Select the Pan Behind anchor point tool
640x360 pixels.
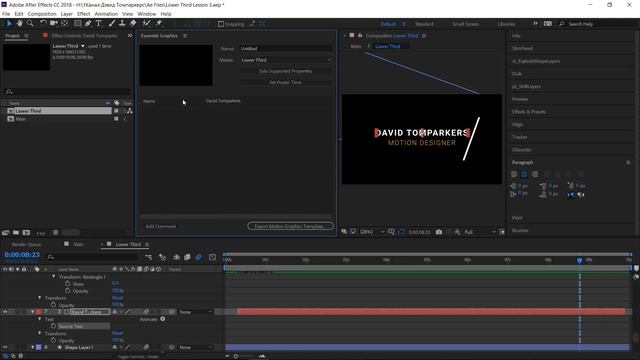point(64,24)
